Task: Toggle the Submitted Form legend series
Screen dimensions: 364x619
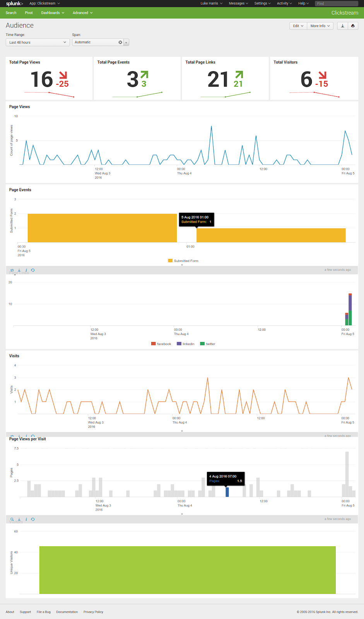Action: [x=183, y=261]
